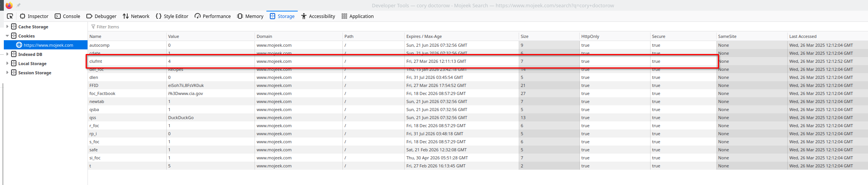This screenshot has width=868, height=185.
Task: Collapse the Cookies tree node
Action: (7, 36)
